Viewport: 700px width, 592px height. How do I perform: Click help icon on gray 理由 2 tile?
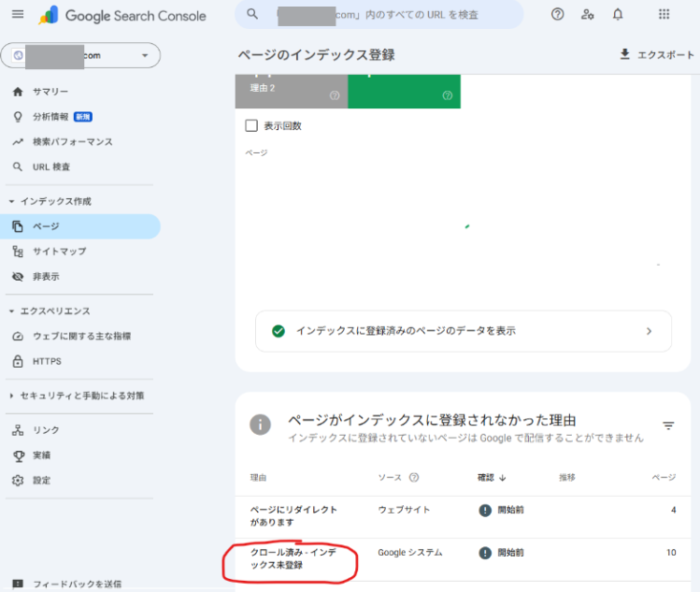tap(335, 95)
